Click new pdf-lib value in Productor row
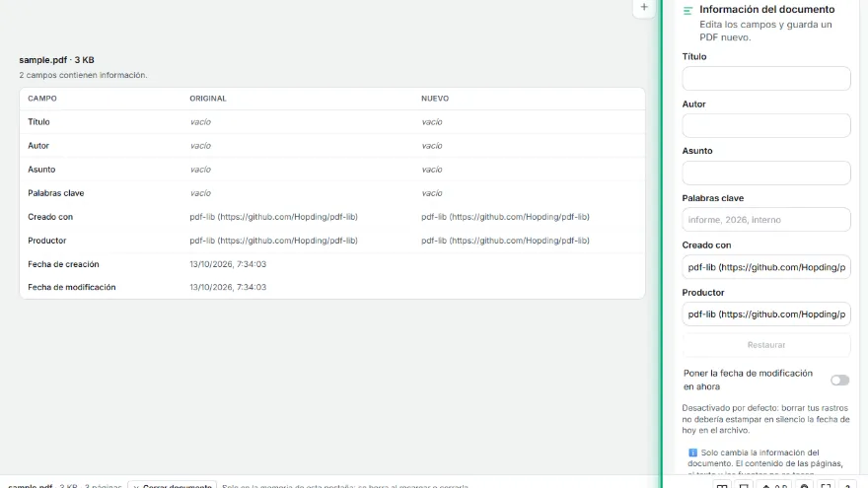The width and height of the screenshot is (868, 488). (505, 241)
